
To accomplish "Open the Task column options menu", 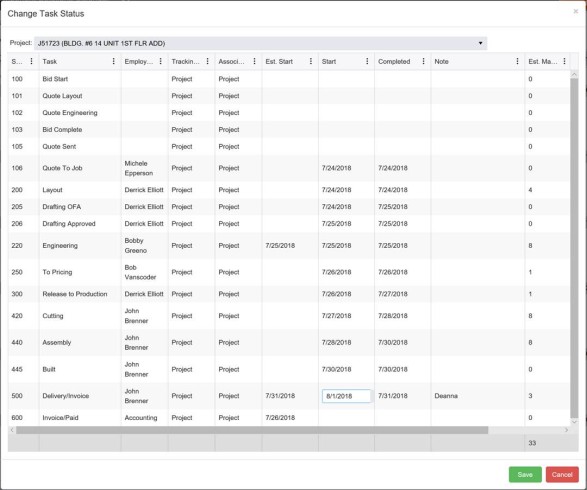I will pos(114,61).
